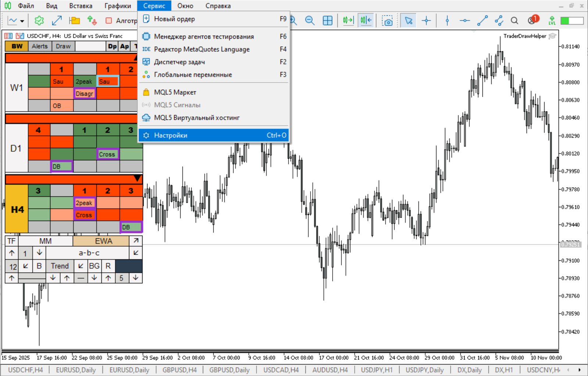Toggle the Algo trading button

point(121,21)
